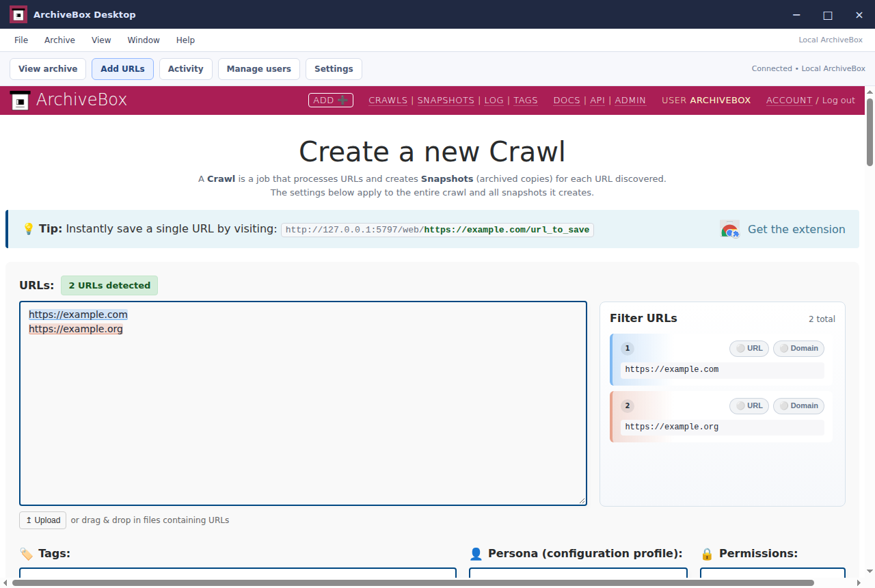This screenshot has width=875, height=588.
Task: Visit the ADMIN link
Action: point(630,101)
